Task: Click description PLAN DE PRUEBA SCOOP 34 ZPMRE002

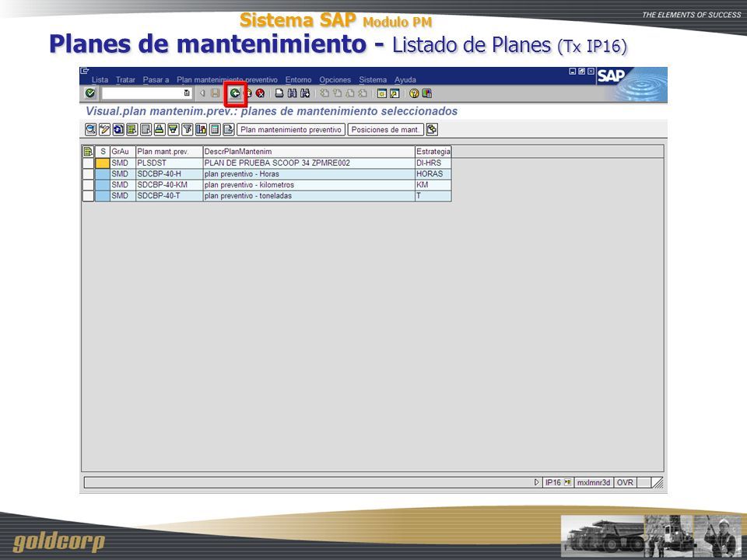Action: point(309,163)
